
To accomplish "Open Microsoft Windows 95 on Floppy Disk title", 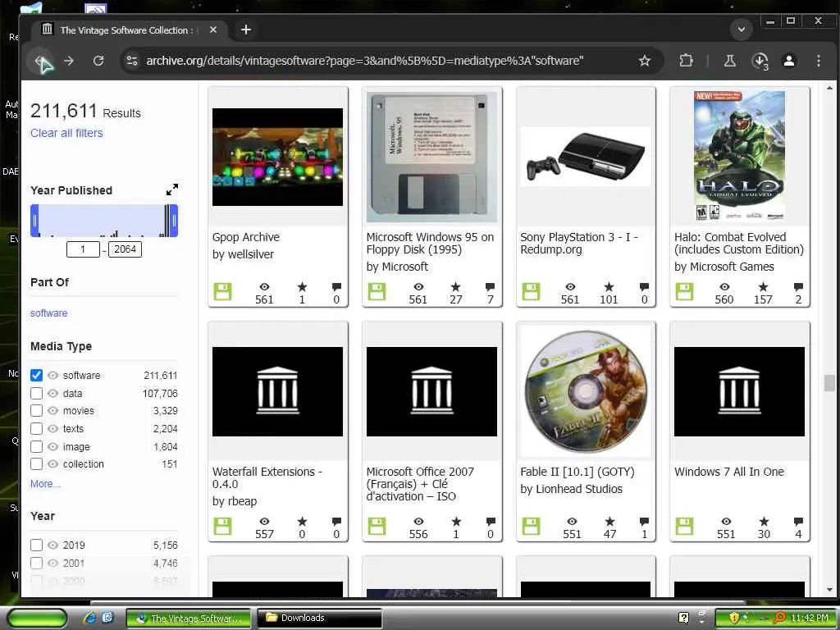I will [430, 243].
